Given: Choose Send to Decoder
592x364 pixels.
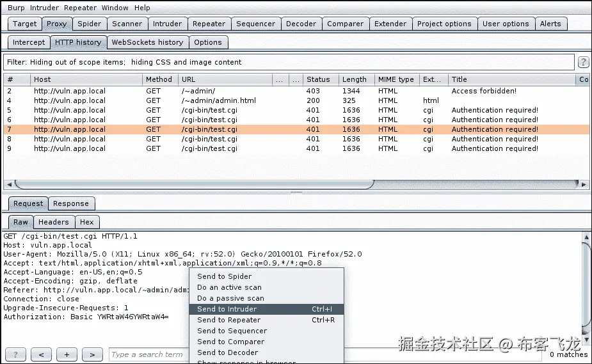Looking at the screenshot, I should (x=266, y=352).
